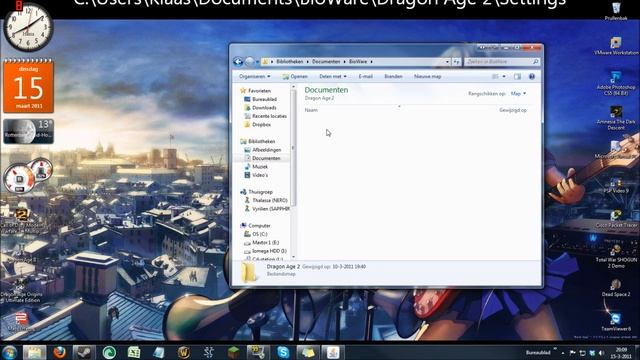Viewport: 640px width, 360px height.
Task: Toggle the preview pane button
Action: coord(517,77)
